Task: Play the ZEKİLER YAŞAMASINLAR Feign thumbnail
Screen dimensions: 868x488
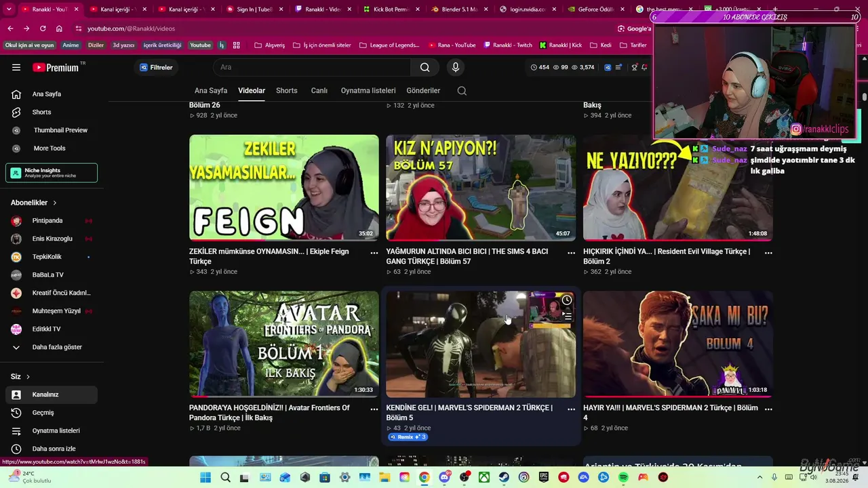Action: pos(284,188)
